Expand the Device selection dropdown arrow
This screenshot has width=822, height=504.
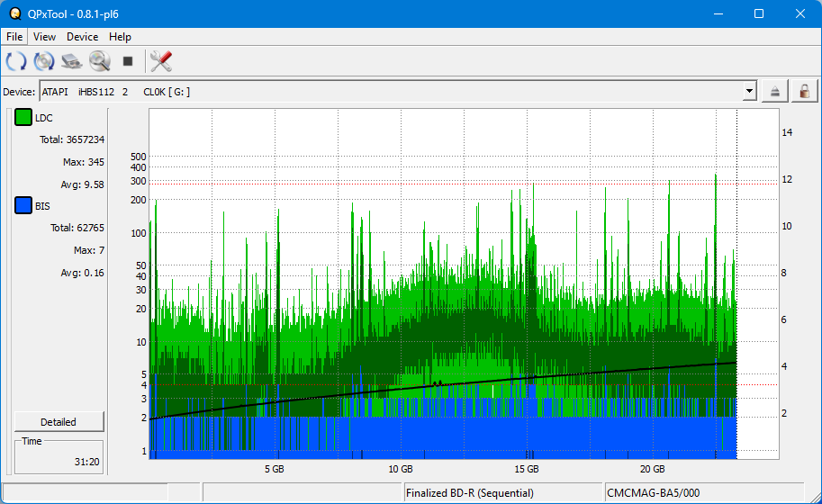pos(750,91)
